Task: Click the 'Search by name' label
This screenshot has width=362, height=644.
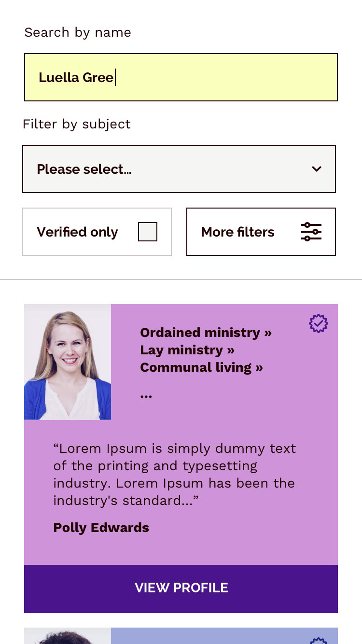Action: click(78, 32)
